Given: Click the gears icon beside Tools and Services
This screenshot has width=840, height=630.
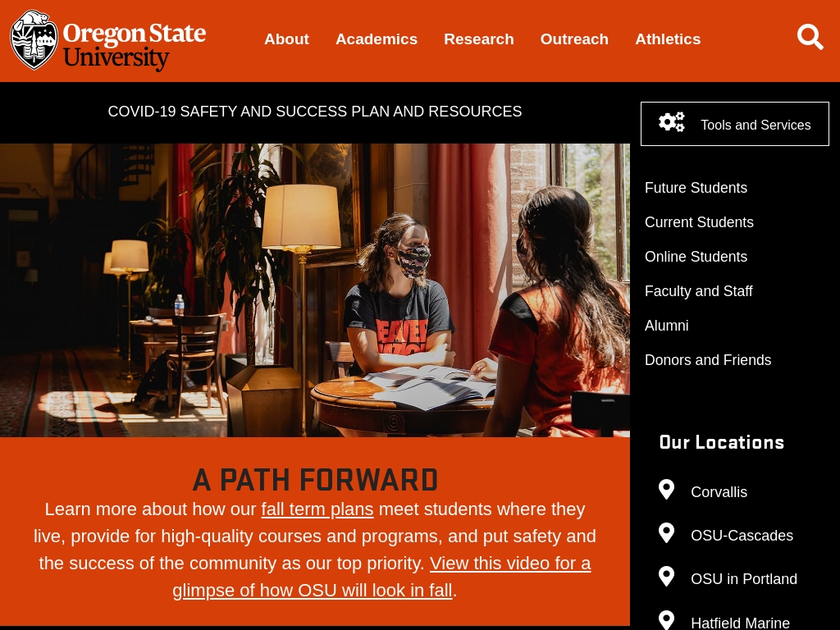Looking at the screenshot, I should (672, 123).
